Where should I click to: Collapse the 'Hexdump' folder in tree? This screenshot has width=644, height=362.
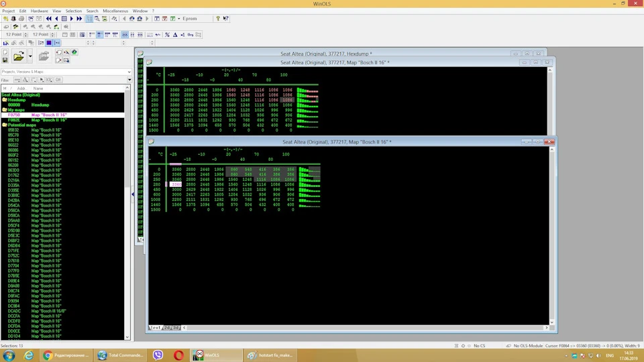click(5, 100)
